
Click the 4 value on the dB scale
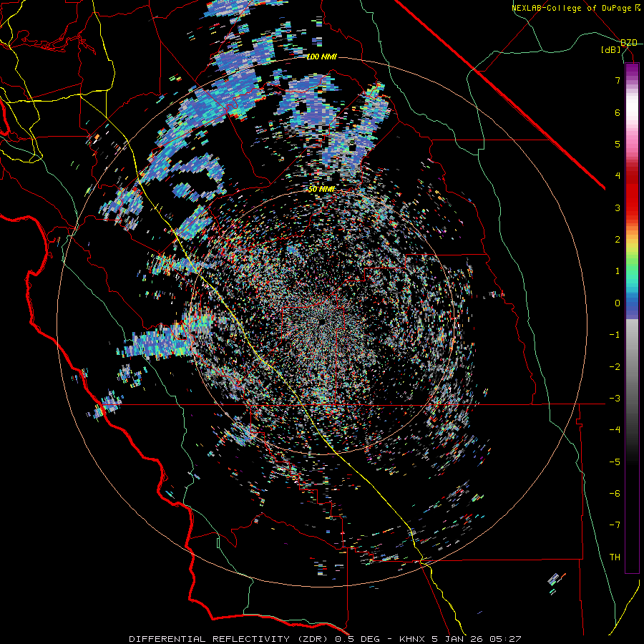[618, 176]
